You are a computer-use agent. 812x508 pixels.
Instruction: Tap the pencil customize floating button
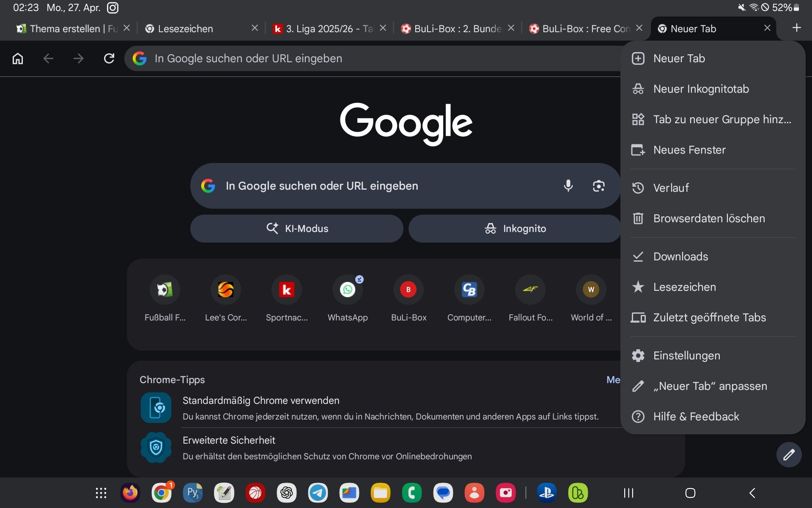point(788,455)
